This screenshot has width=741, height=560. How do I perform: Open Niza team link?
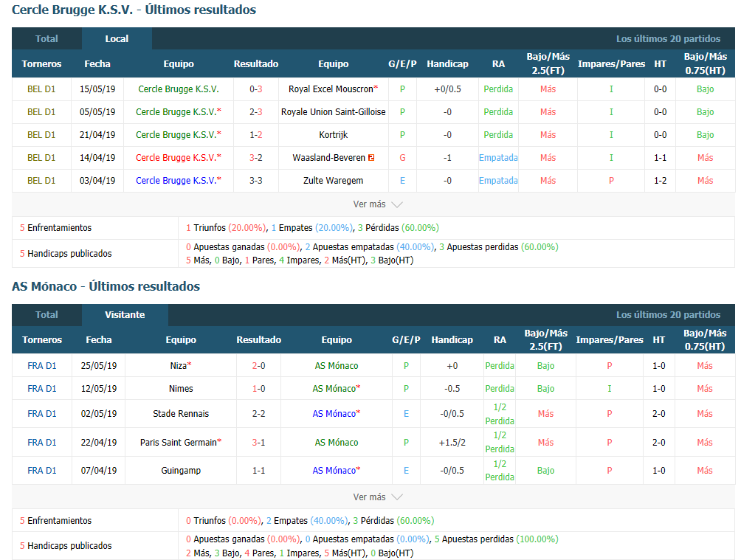tap(178, 366)
